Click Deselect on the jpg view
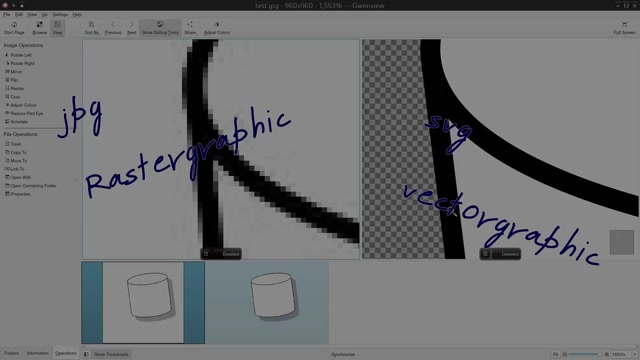Screen dimensions: 640x360 (x=227, y=254)
